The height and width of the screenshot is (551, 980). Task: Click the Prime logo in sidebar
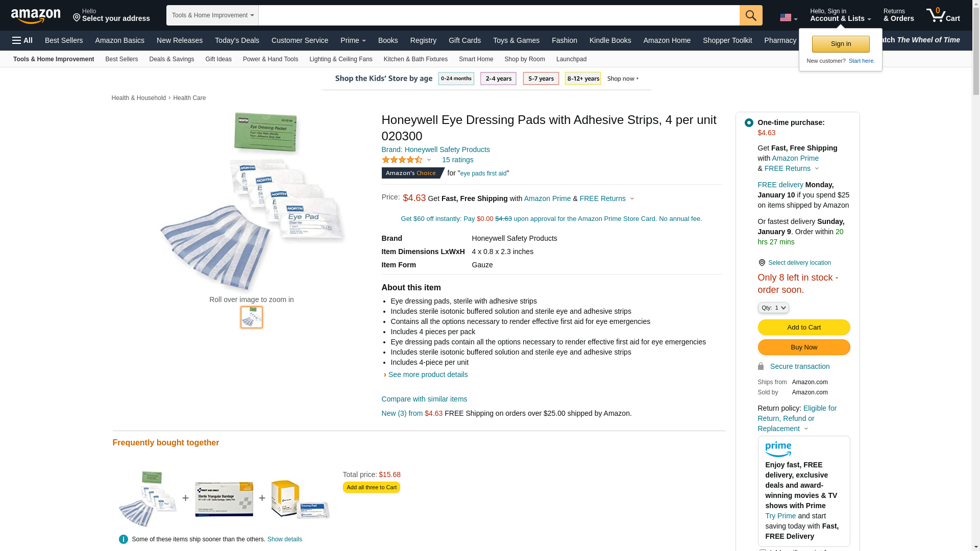778,449
